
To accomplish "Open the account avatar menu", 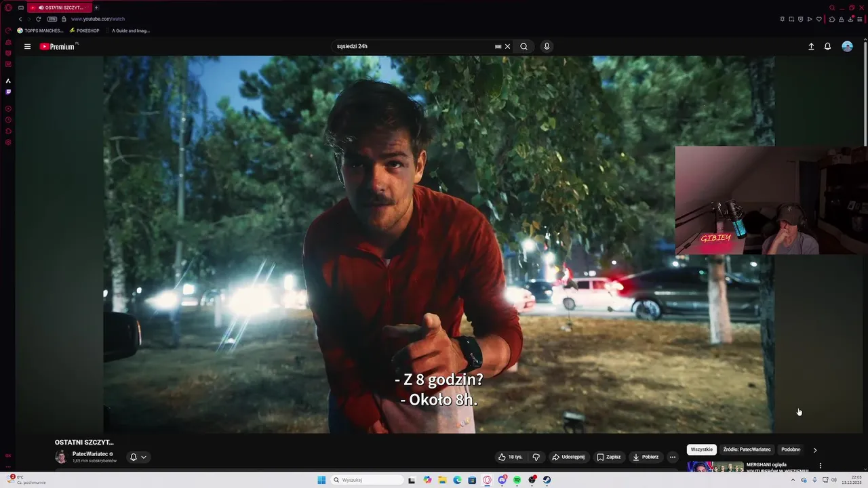I will tap(847, 47).
